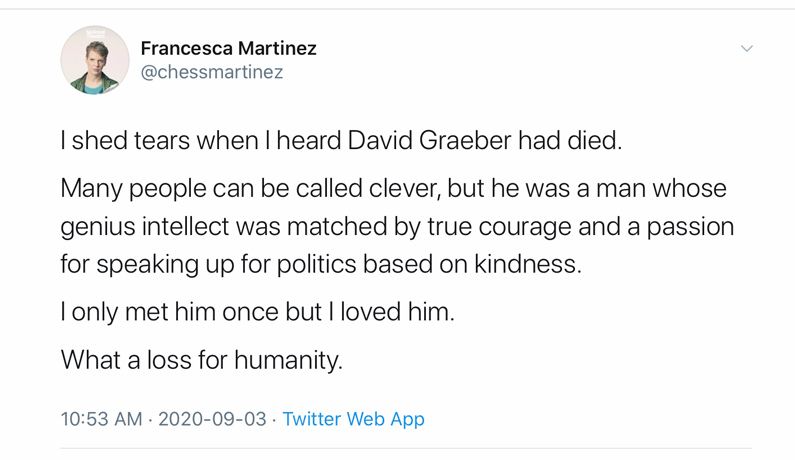
Task: Click the line "What a loss for humanity"
Action: [201, 359]
